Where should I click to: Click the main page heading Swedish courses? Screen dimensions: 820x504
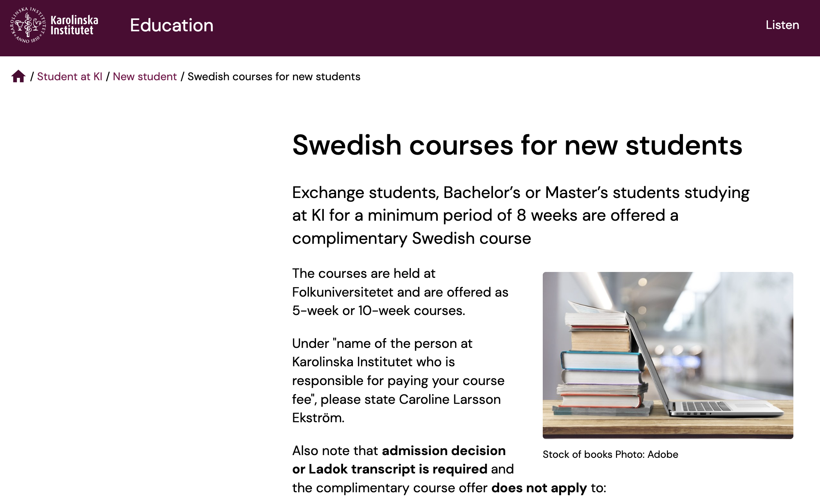517,145
